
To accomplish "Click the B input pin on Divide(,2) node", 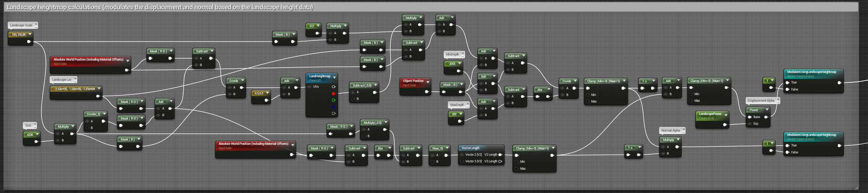I will [x=87, y=128].
